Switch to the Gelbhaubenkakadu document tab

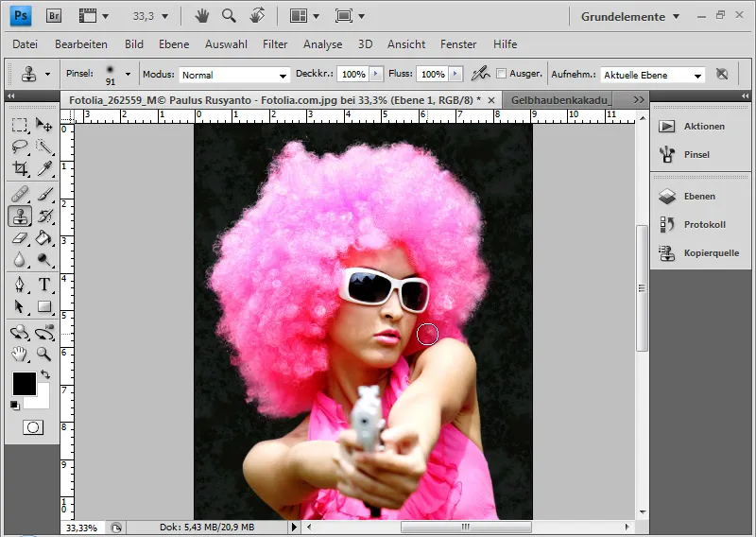[562, 99]
